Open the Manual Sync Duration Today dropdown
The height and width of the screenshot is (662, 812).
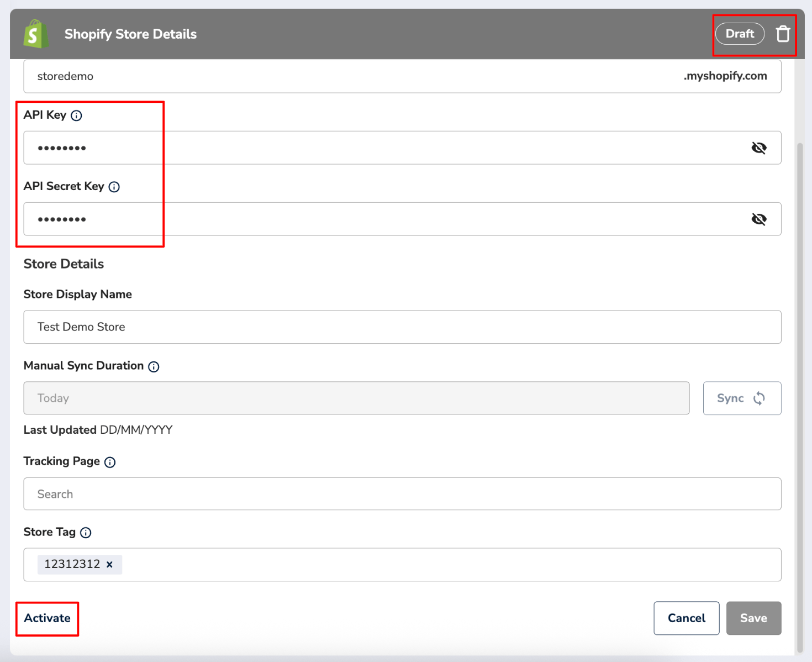[x=356, y=398]
